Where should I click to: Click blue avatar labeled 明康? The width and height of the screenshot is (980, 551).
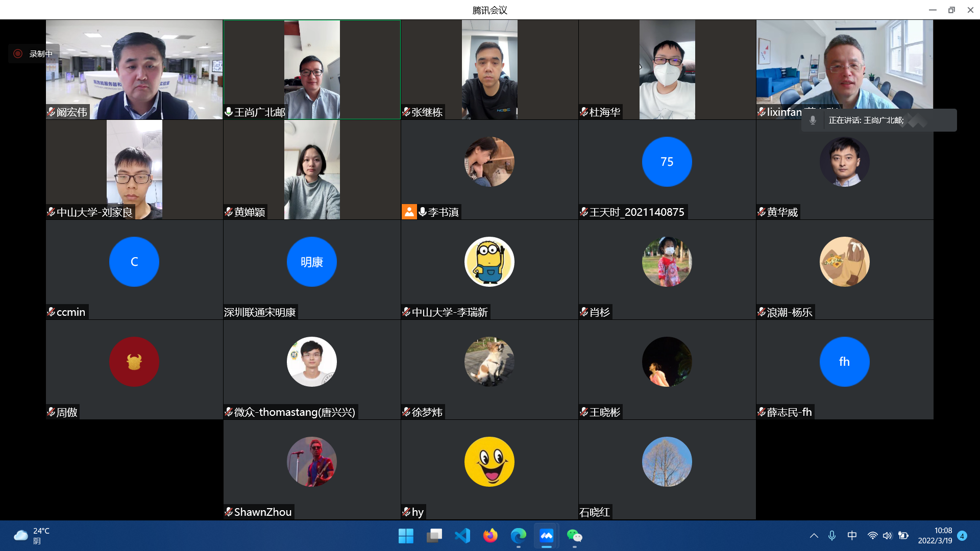tap(312, 262)
